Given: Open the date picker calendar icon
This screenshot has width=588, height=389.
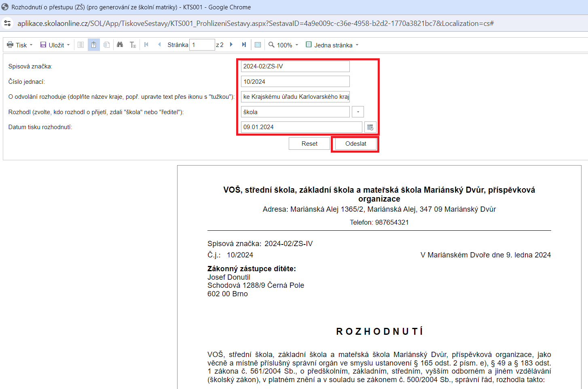Looking at the screenshot, I should tap(370, 127).
